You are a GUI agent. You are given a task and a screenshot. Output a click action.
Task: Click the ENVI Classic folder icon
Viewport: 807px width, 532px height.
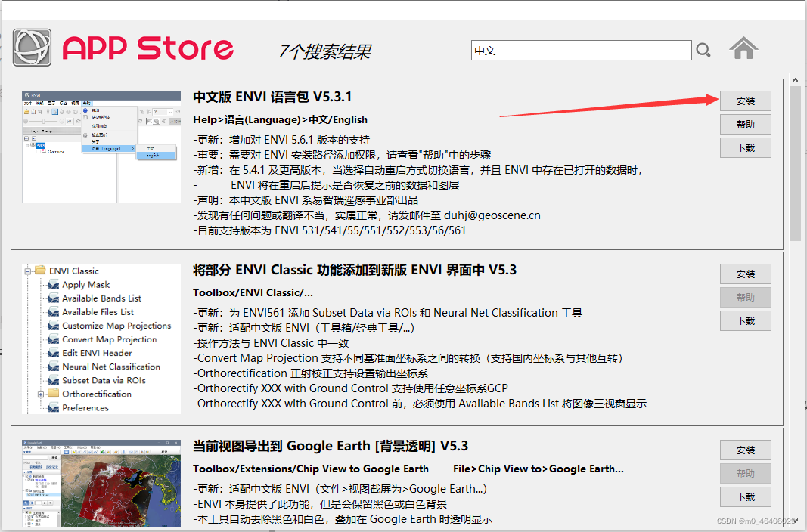[40, 270]
